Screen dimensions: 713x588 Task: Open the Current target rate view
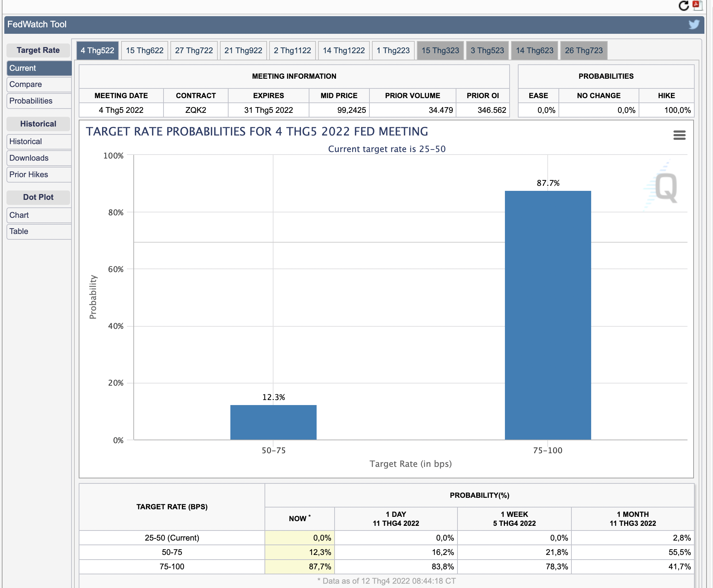click(39, 68)
